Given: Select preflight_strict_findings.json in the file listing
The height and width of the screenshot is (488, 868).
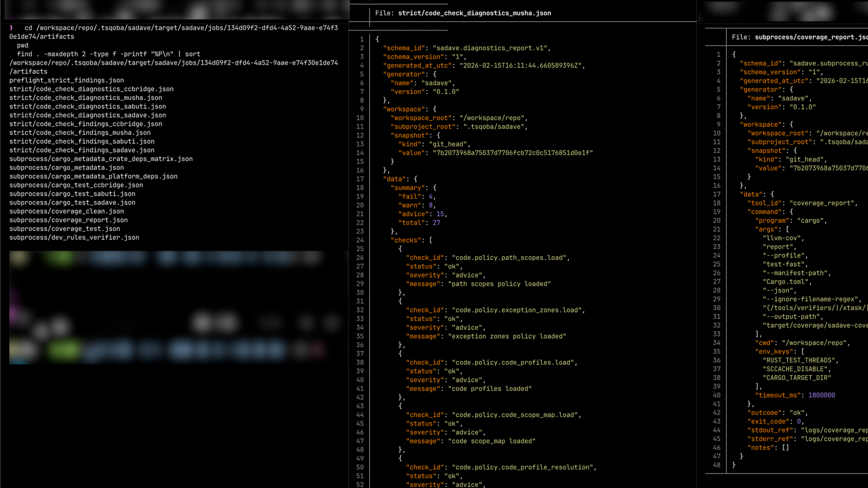Looking at the screenshot, I should click(66, 80).
